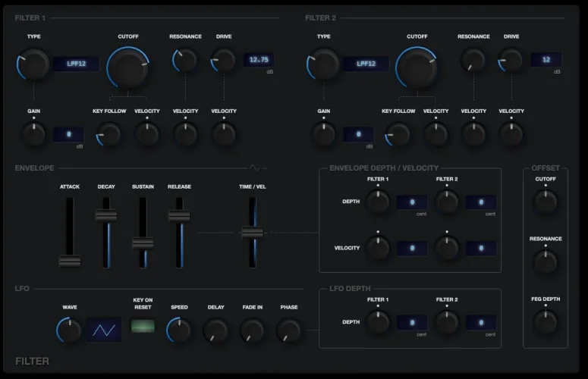Open the LFO waveform triangle display
The image size is (588, 379).
point(104,330)
